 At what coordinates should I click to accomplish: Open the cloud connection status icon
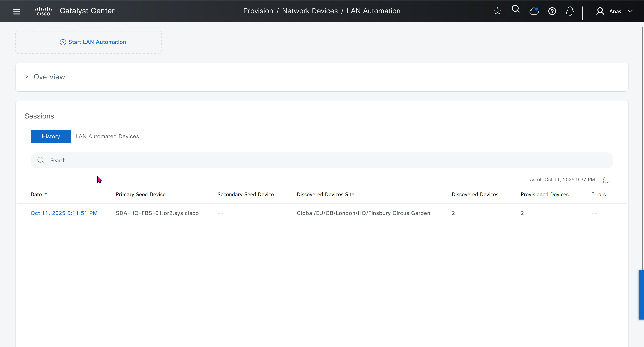pos(534,11)
